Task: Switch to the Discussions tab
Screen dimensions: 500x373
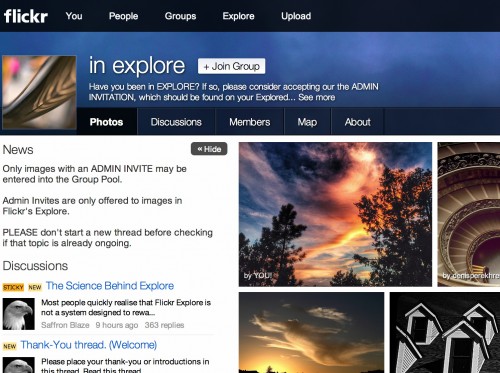Action: [x=176, y=122]
